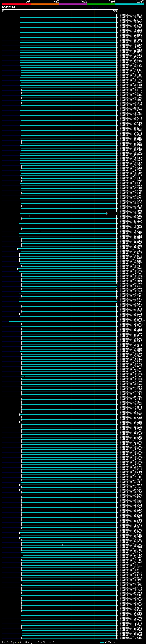Select hit UniRef100_B9GH22
Screen dimensions: 146x644
click(x=131, y=65)
